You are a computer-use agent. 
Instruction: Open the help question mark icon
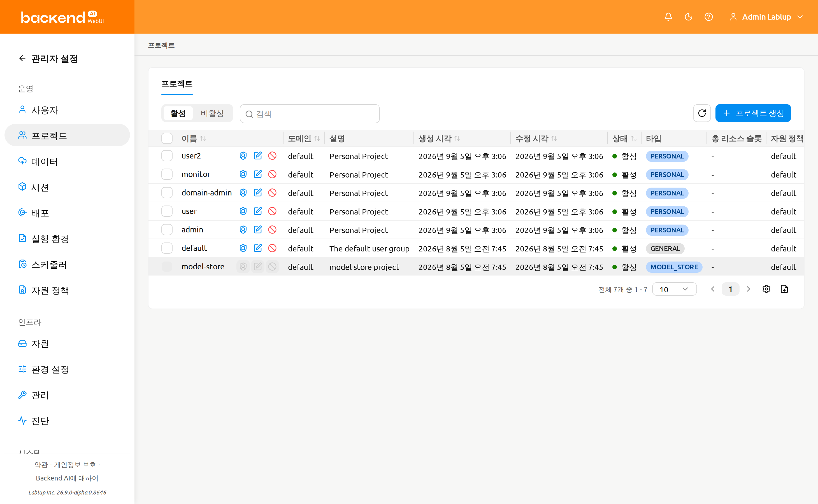(709, 17)
